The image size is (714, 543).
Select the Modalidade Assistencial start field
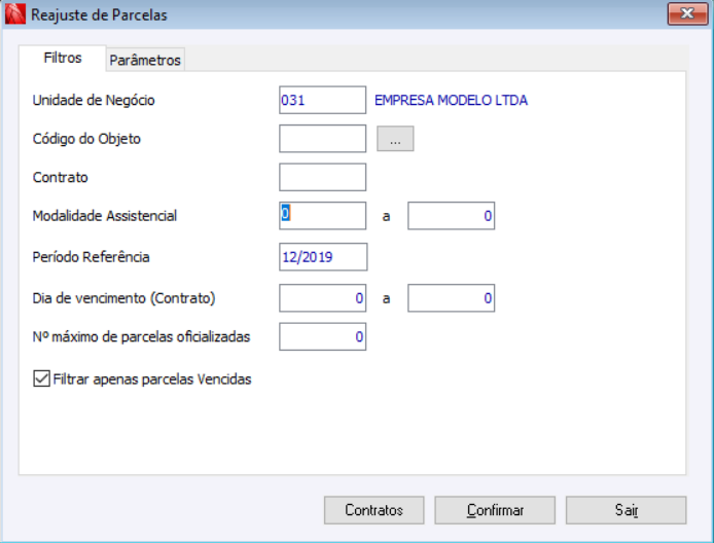pyautogui.click(x=322, y=216)
